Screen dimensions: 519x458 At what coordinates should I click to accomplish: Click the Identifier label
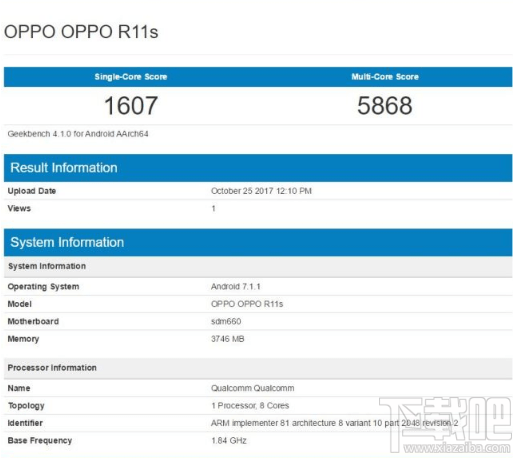(x=25, y=423)
